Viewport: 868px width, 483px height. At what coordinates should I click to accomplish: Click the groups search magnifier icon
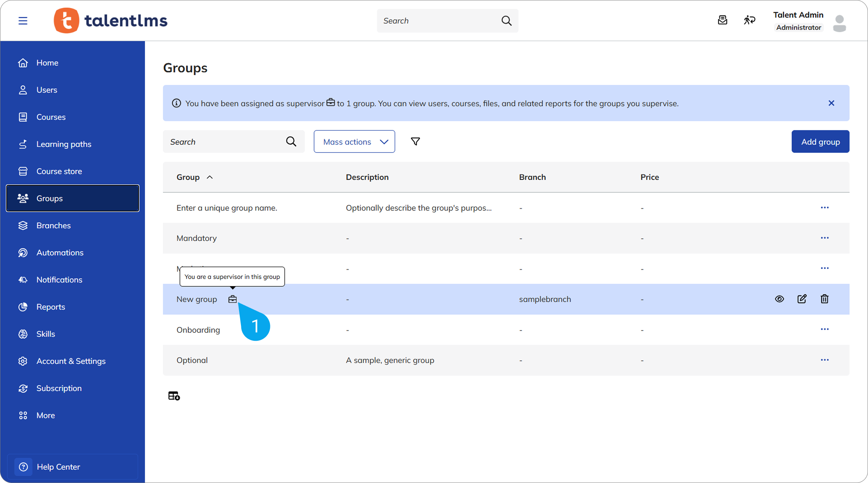[291, 142]
